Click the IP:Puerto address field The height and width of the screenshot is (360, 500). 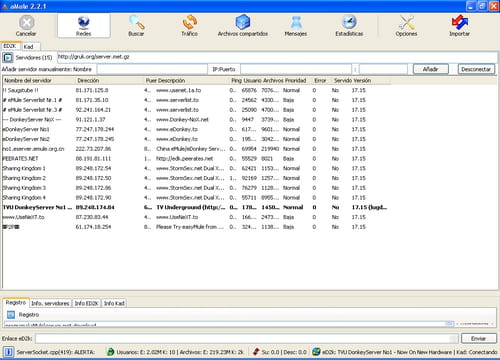pyautogui.click(x=296, y=69)
